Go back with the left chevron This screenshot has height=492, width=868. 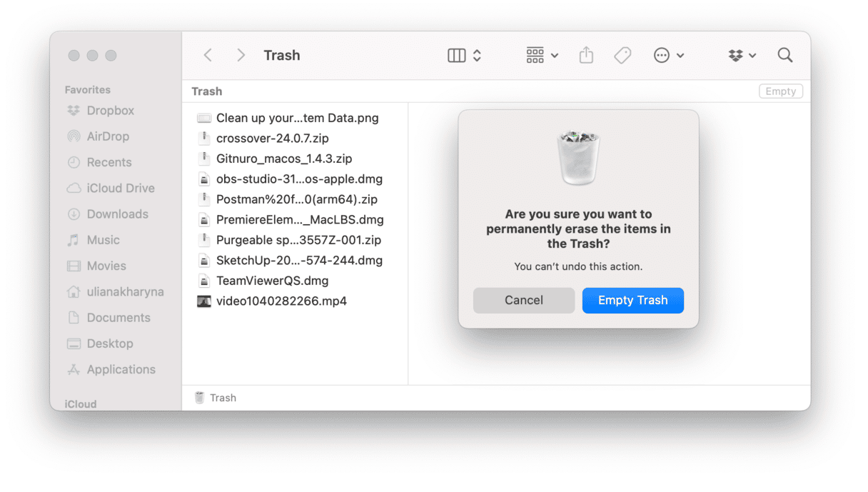[x=208, y=56]
